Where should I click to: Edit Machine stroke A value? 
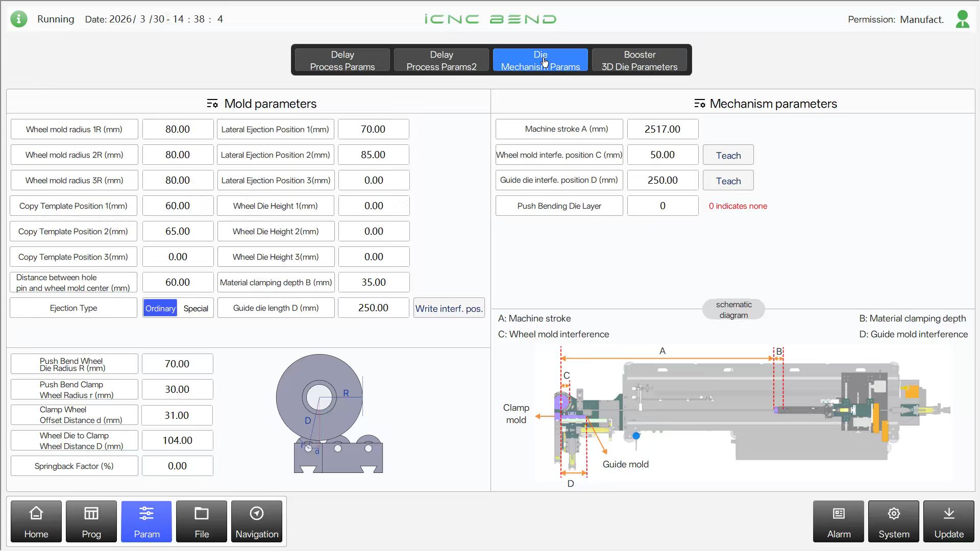tap(663, 129)
